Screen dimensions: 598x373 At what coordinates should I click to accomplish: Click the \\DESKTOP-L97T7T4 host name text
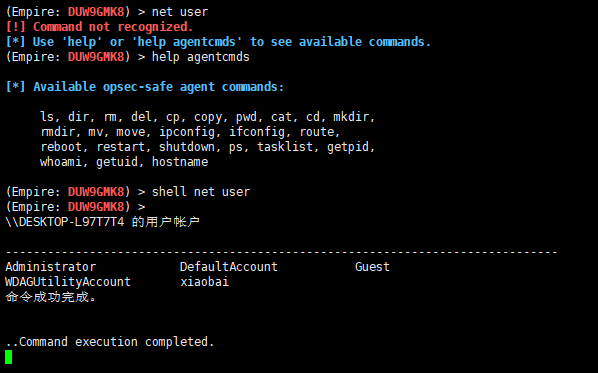(x=65, y=222)
